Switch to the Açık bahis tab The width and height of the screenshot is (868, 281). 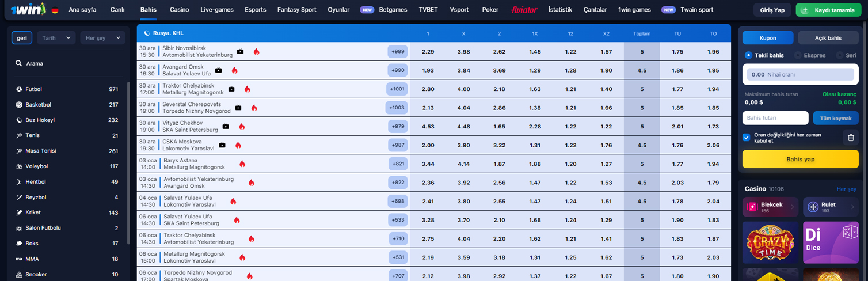(x=828, y=38)
